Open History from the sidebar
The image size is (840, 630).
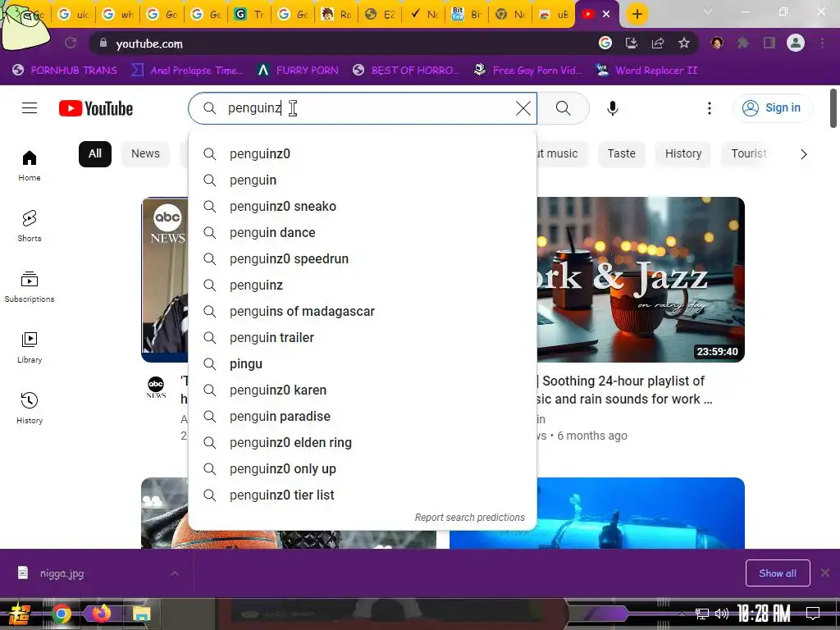tap(30, 408)
